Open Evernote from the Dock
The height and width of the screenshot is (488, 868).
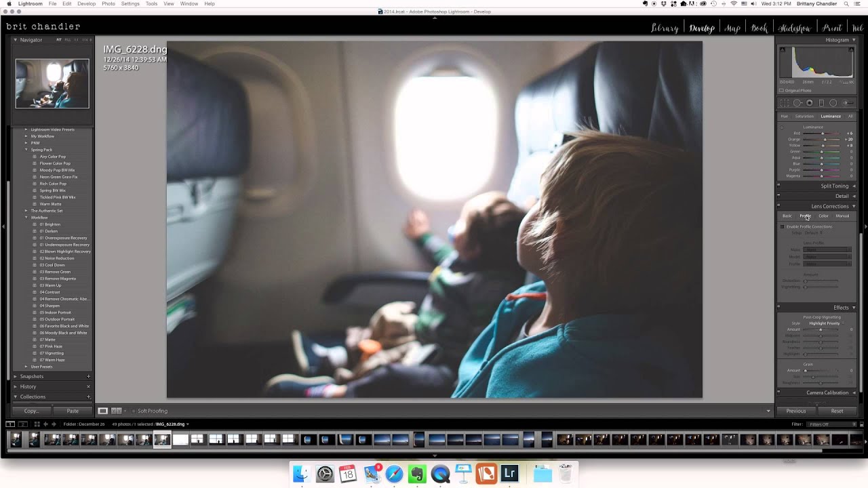click(417, 473)
